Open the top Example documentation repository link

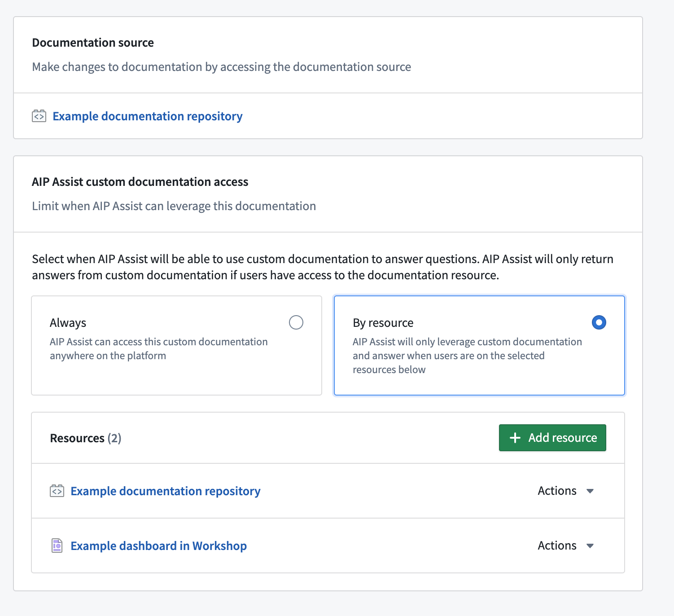click(148, 116)
